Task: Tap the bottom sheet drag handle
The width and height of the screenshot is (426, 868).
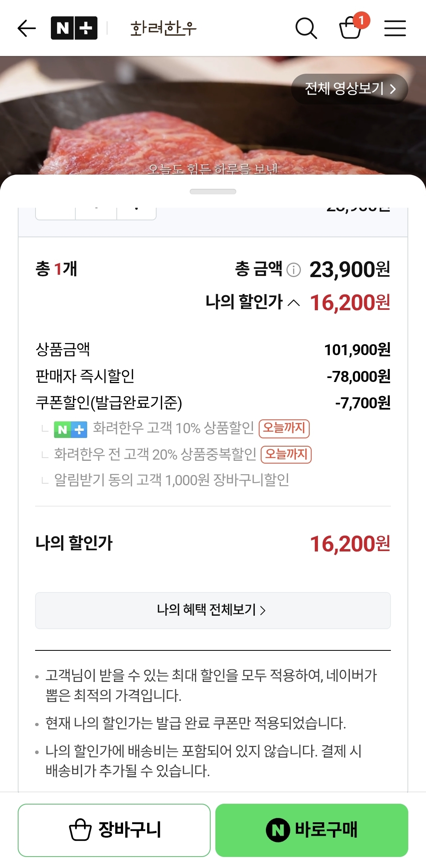Action: 213,192
